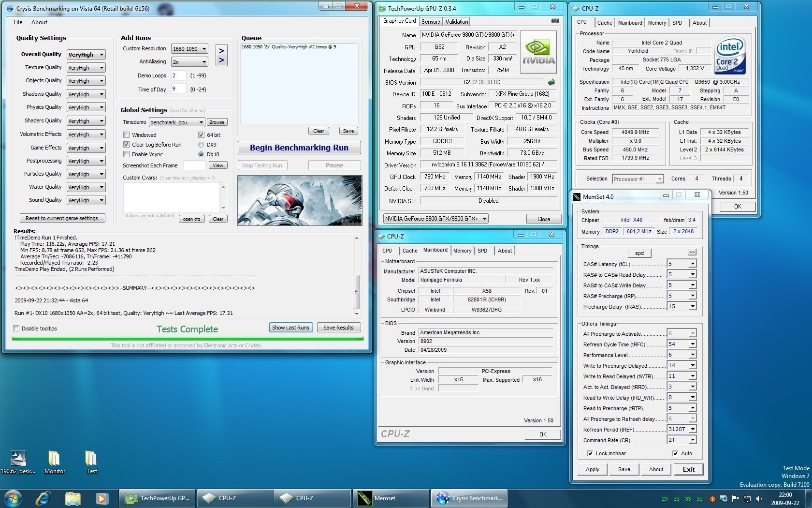Screen dimensions: 812x508
Task: Click the NVIDIA logo in GPU-Z
Action: pos(538,53)
